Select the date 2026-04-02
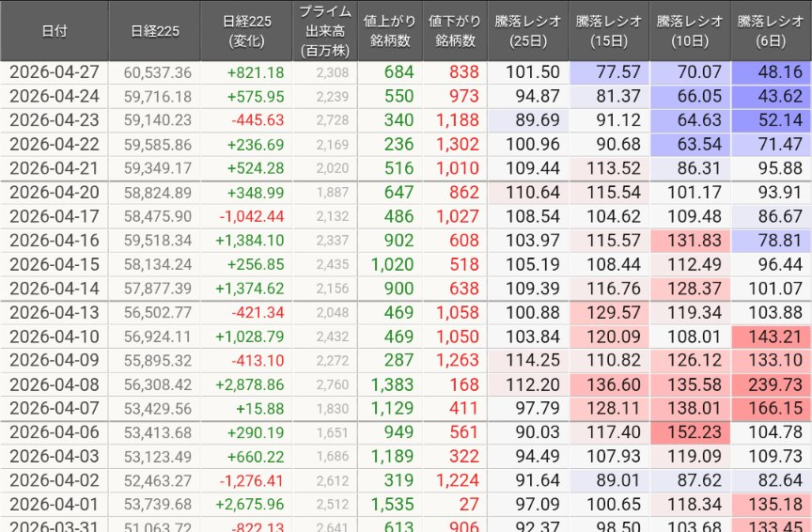This screenshot has width=812, height=532. 55,480
